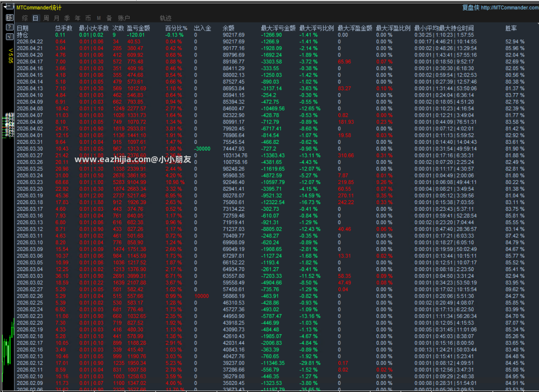Click the 89.62 % win rate
This screenshot has width=539, height=392.
coord(515,289)
